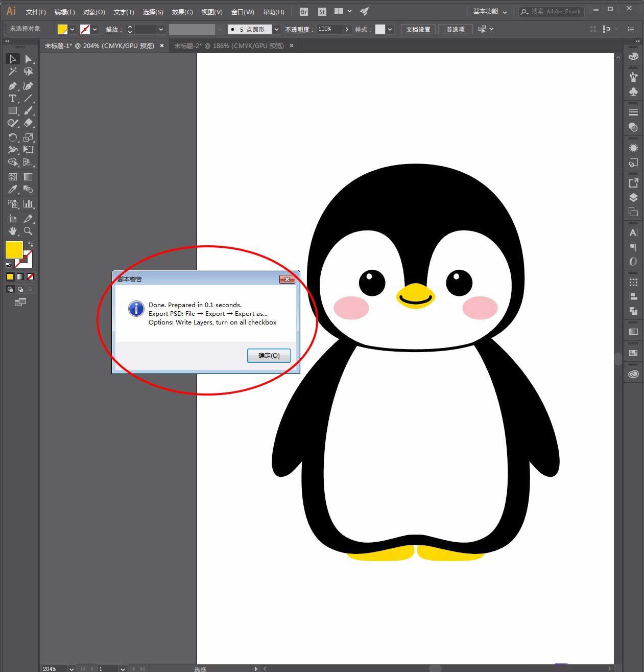Open 文档设置 document setup

coord(418,29)
